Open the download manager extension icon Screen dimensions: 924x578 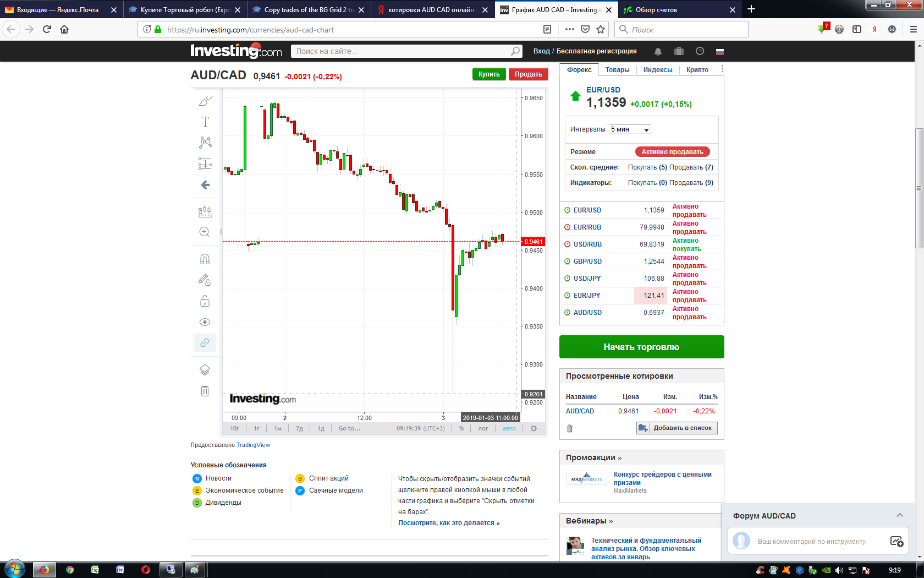tap(823, 29)
